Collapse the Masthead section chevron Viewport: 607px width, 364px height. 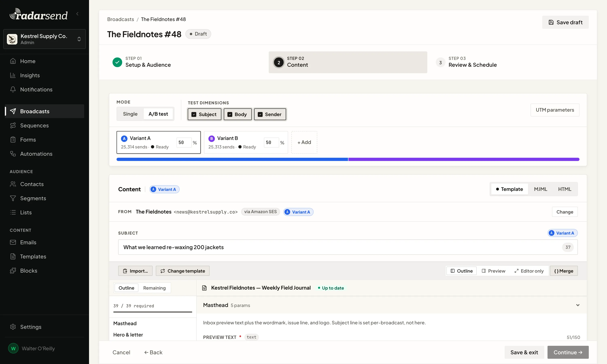pyautogui.click(x=578, y=305)
